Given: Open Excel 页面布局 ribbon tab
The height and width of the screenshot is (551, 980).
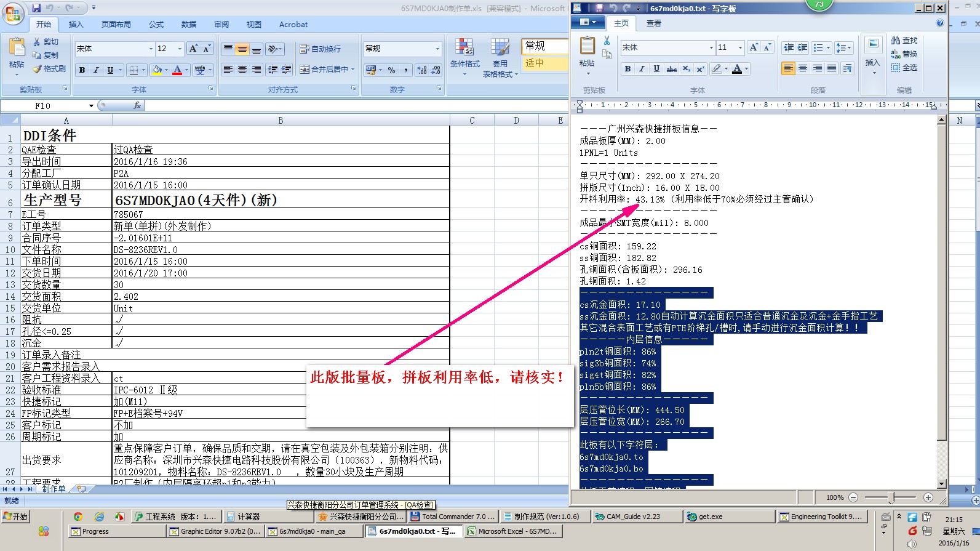Looking at the screenshot, I should [x=116, y=25].
